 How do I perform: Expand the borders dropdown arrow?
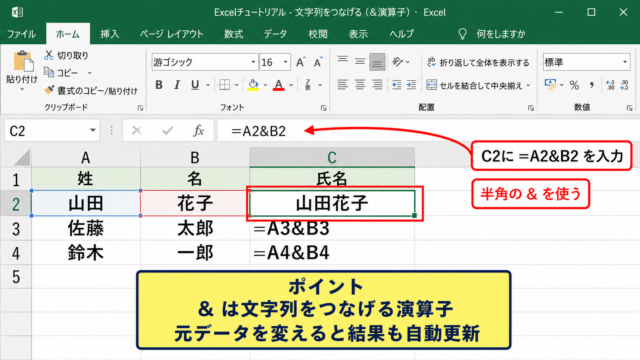[236, 85]
